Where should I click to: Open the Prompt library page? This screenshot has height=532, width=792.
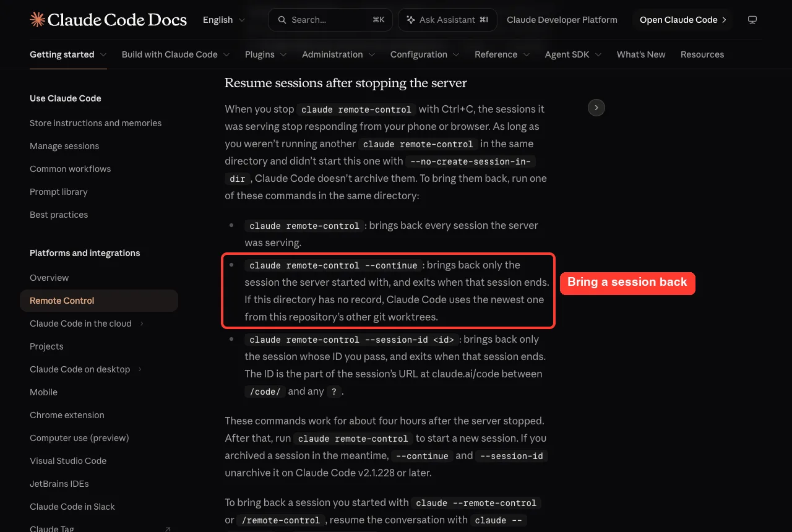click(59, 192)
